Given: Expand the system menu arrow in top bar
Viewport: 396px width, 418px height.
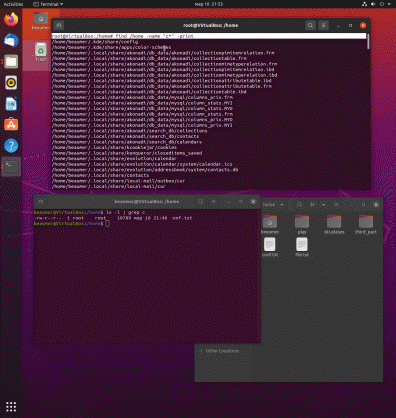Looking at the screenshot, I should pyautogui.click(x=389, y=4).
